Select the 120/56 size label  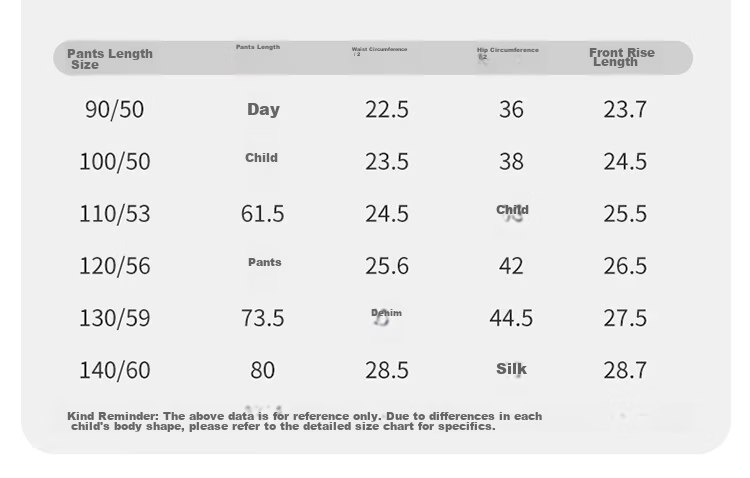tap(114, 266)
